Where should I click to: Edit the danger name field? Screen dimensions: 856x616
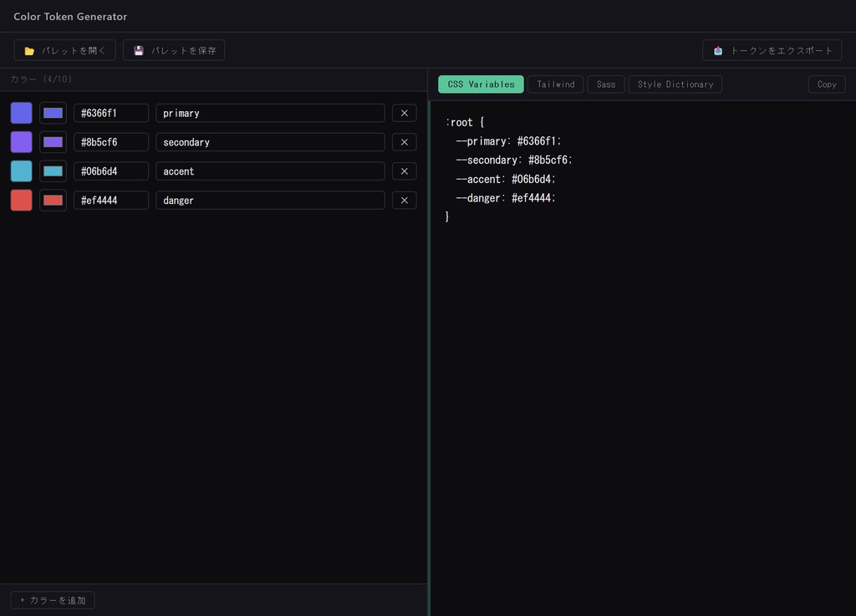(270, 201)
